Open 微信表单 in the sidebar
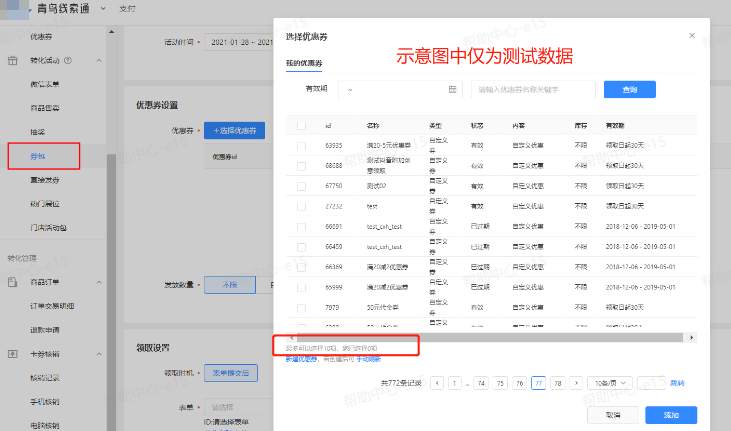This screenshot has height=431, width=731. click(45, 84)
